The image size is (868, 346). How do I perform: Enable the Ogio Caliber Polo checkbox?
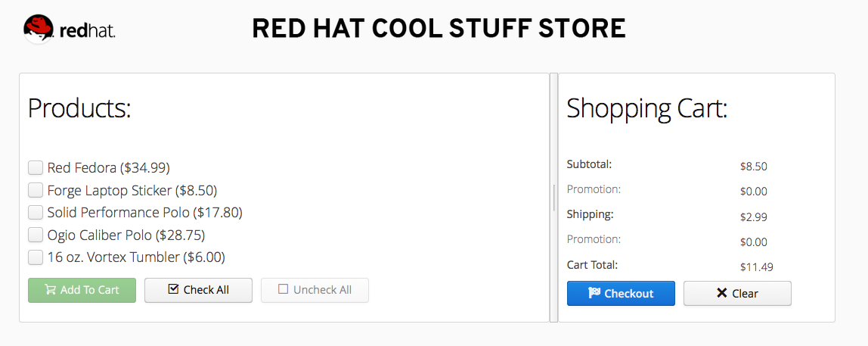pyautogui.click(x=36, y=235)
